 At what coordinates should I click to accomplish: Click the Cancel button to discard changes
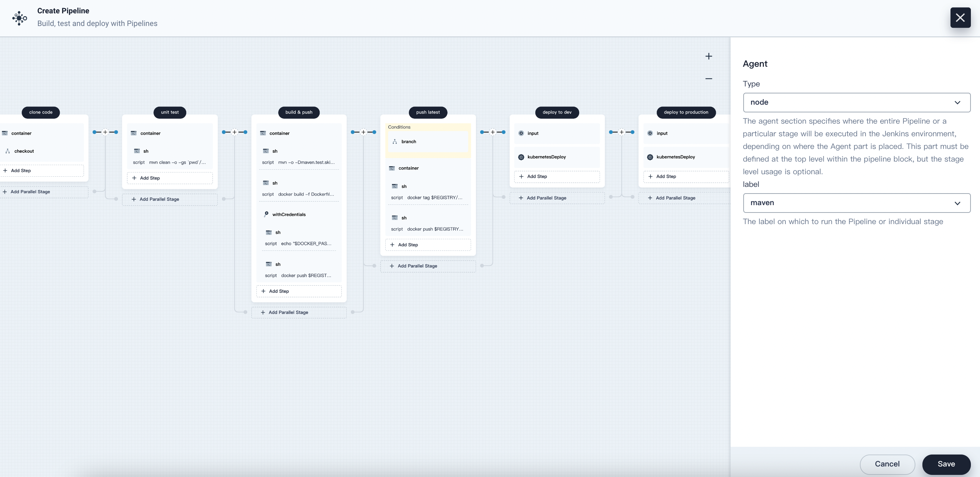(887, 464)
